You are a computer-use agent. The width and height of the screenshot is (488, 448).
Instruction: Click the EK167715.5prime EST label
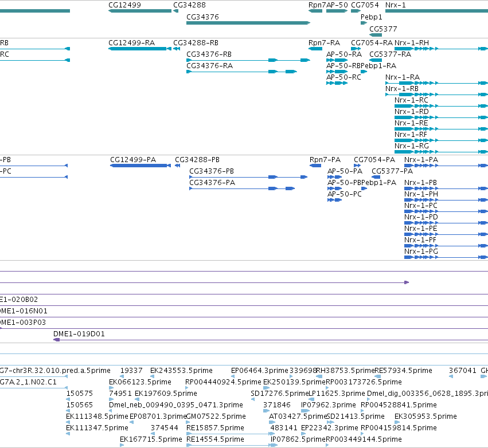click(151, 439)
